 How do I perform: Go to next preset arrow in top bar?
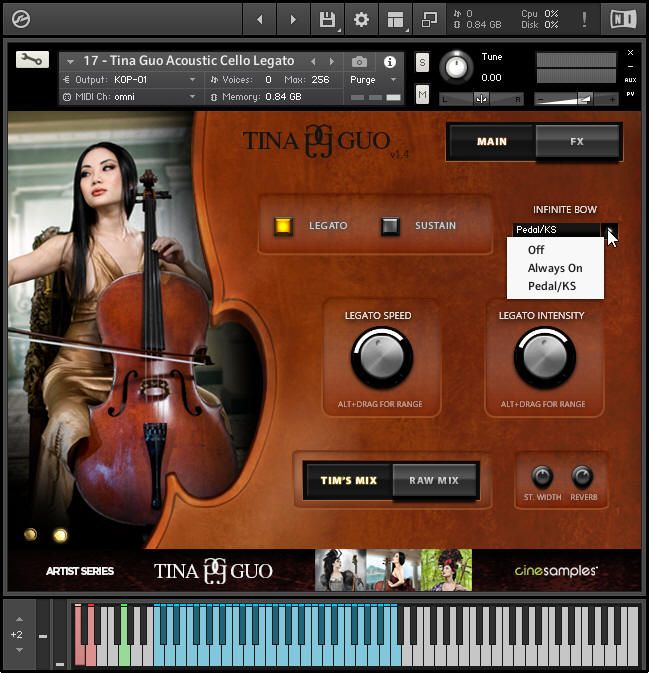click(293, 19)
